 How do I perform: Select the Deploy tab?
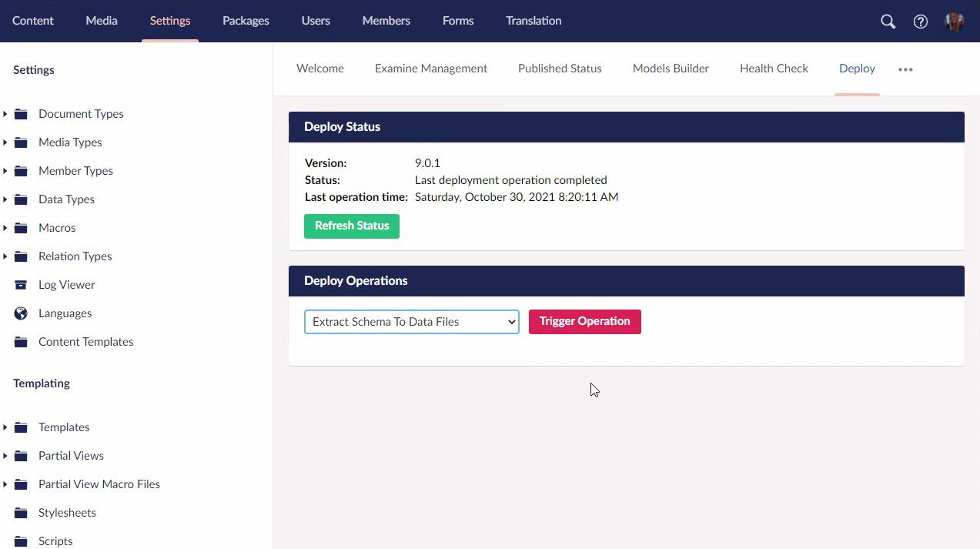tap(857, 69)
